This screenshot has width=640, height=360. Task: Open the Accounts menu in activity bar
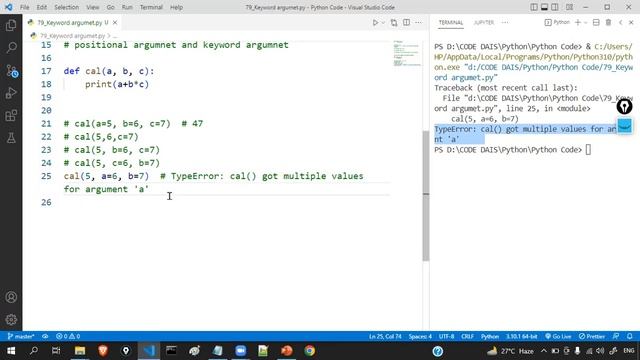[x=11, y=297]
